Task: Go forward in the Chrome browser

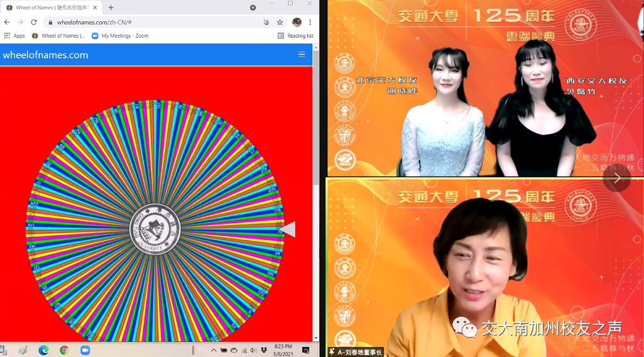Action: tap(20, 22)
